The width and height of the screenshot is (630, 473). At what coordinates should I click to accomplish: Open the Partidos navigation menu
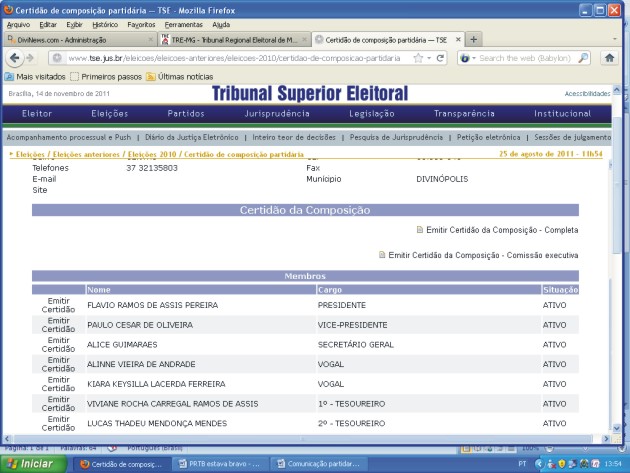point(186,114)
